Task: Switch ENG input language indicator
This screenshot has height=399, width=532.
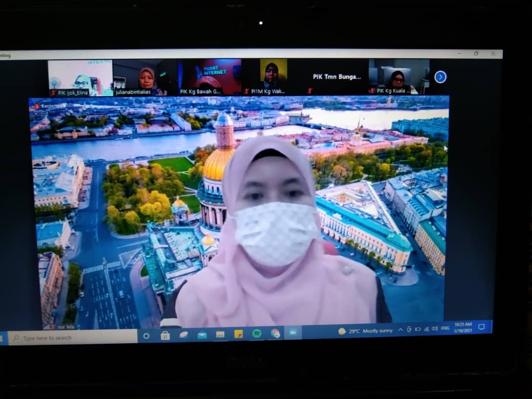Action: [445, 328]
